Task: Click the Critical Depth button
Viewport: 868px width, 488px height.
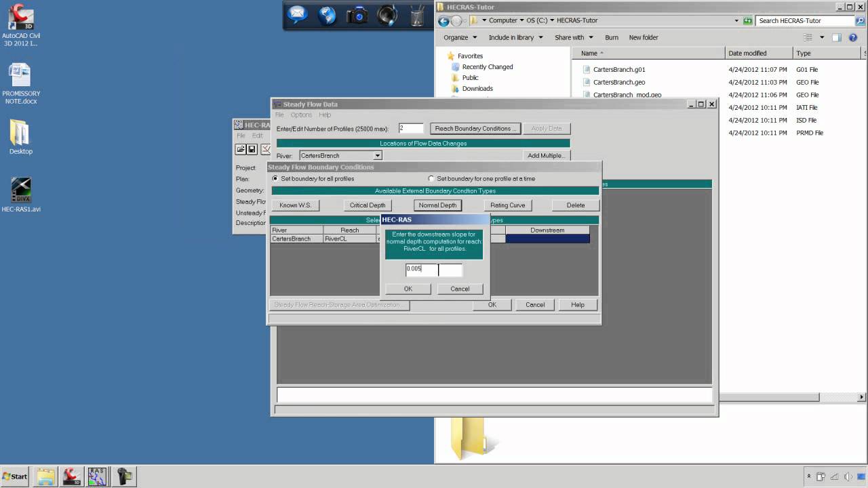Action: tap(368, 205)
